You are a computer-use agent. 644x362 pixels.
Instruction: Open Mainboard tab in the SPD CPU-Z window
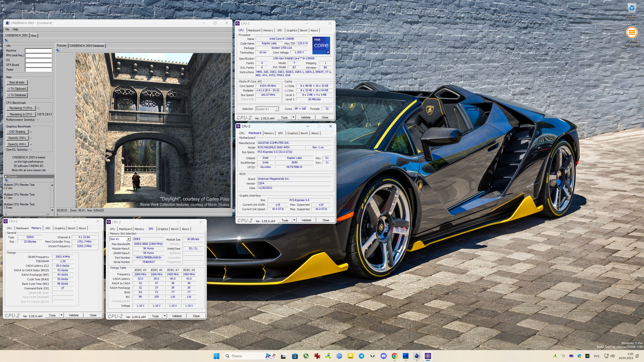click(125, 229)
